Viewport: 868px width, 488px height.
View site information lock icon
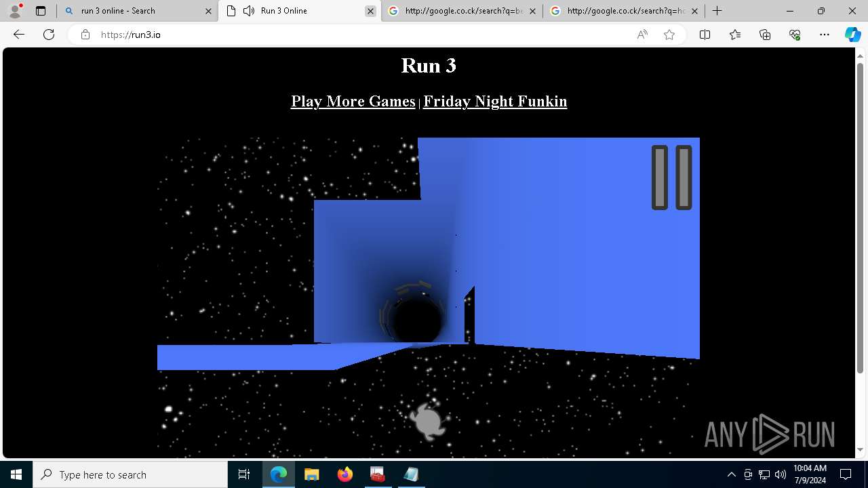click(85, 35)
